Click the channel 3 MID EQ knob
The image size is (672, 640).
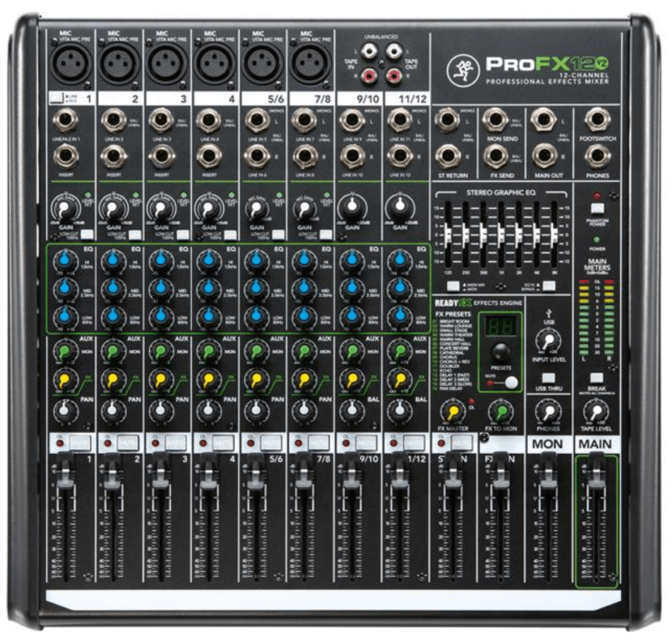tap(161, 288)
